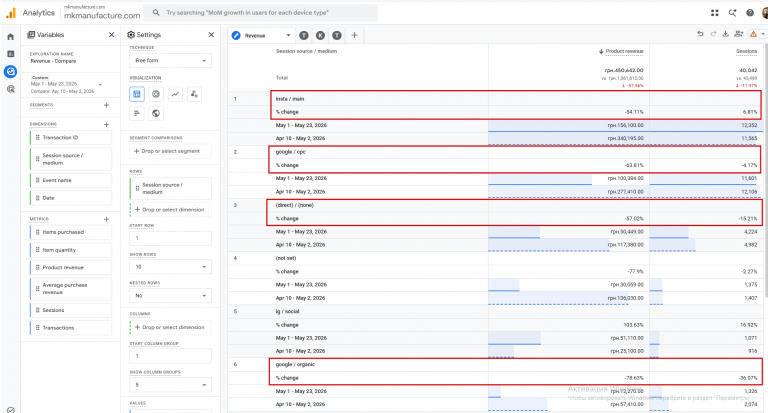Select the geo map visualization icon
Viewport: 768px width, 413px height.
point(156,113)
